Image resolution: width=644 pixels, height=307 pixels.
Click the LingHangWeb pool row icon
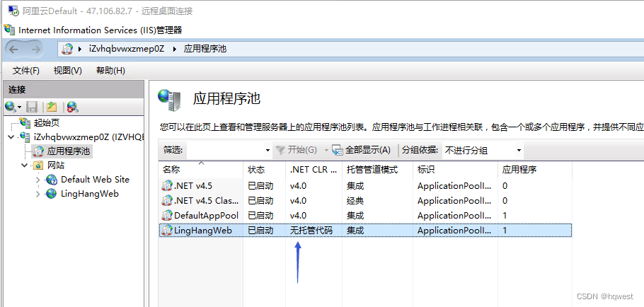[167, 231]
